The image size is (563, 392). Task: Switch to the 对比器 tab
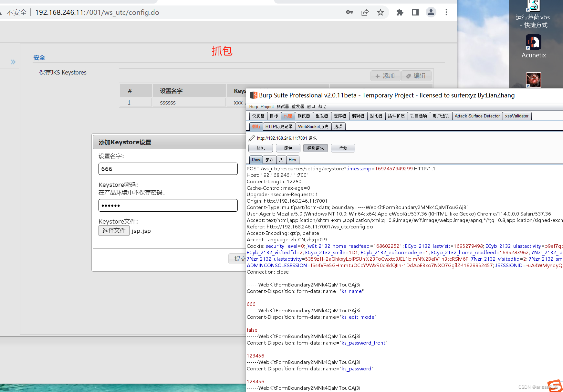click(376, 116)
